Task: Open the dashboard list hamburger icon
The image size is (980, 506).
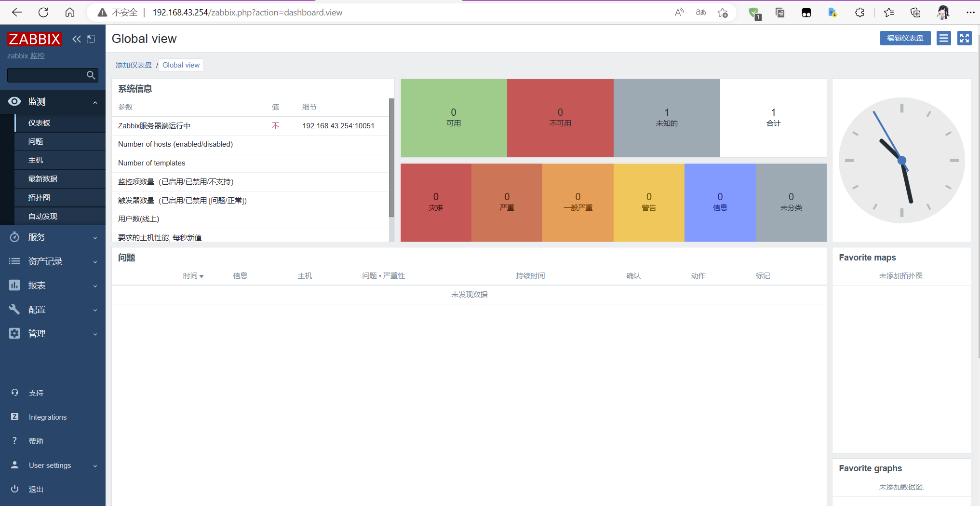Action: (943, 38)
